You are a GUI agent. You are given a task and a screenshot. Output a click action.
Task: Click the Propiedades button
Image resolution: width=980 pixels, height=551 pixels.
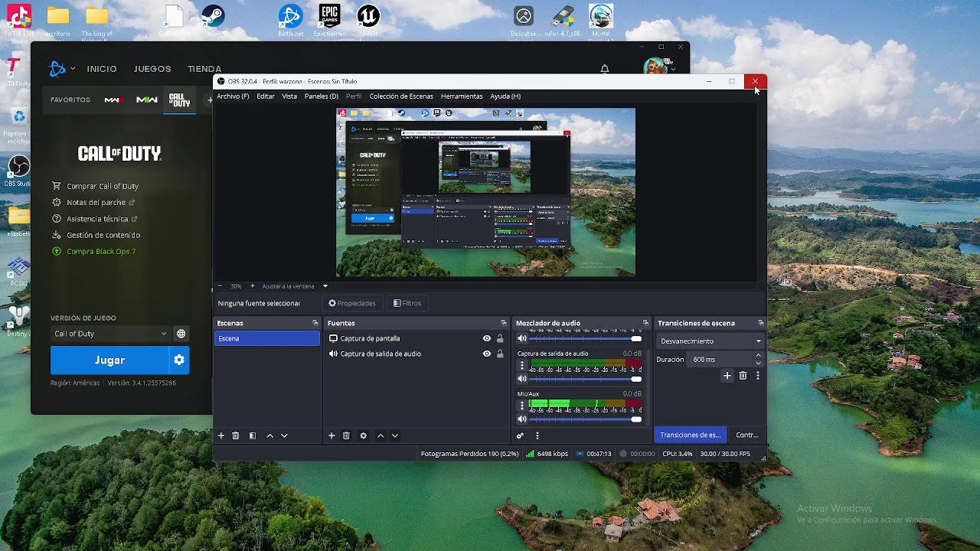coord(352,303)
